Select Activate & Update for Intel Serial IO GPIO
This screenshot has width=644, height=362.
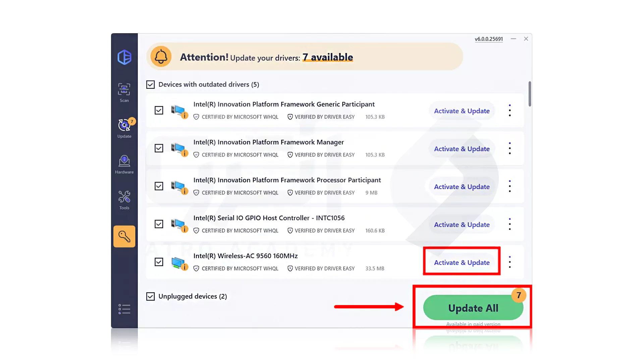tap(462, 224)
